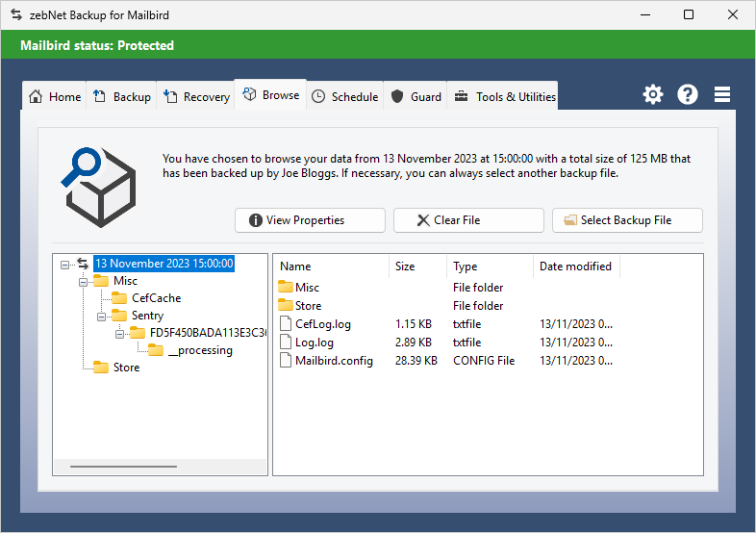Image resolution: width=756 pixels, height=533 pixels.
Task: Collapse the Sentry tree folder
Action: click(x=101, y=316)
